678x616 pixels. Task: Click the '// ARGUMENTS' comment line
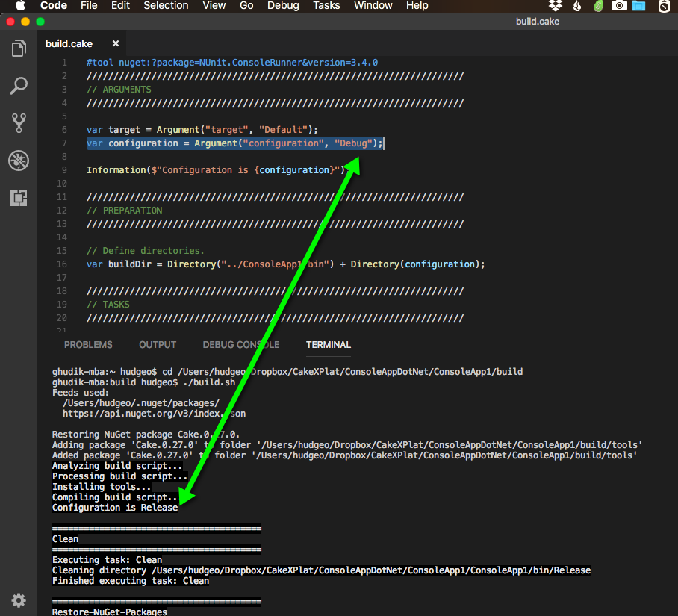pyautogui.click(x=119, y=90)
